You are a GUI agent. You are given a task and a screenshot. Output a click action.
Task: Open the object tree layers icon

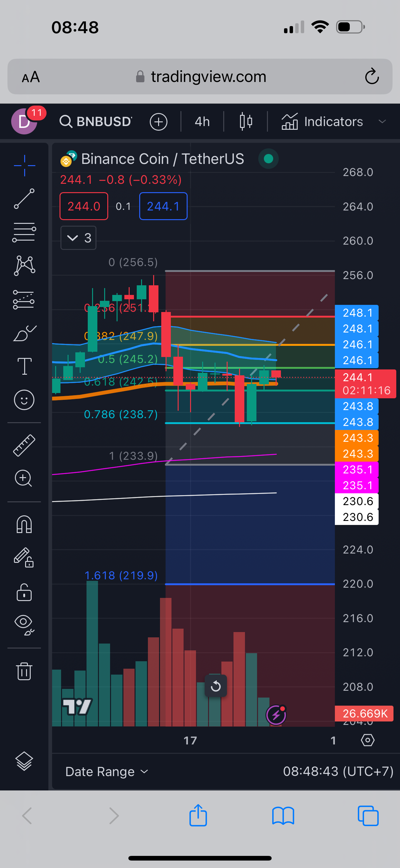coord(24,761)
